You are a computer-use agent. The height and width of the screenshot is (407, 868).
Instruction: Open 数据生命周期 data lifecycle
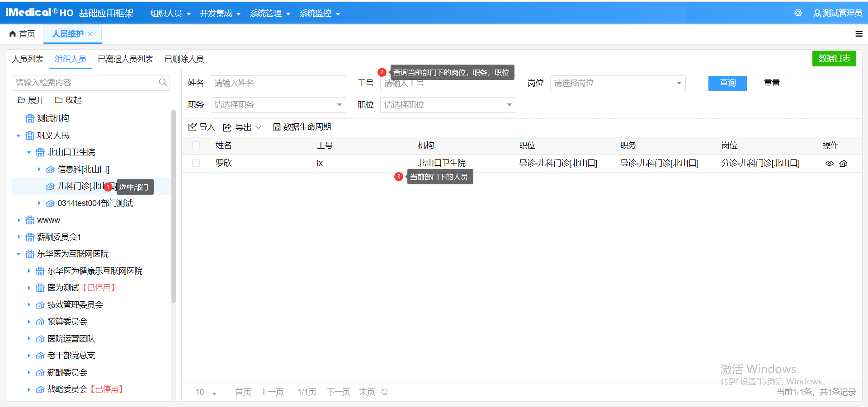(x=302, y=127)
